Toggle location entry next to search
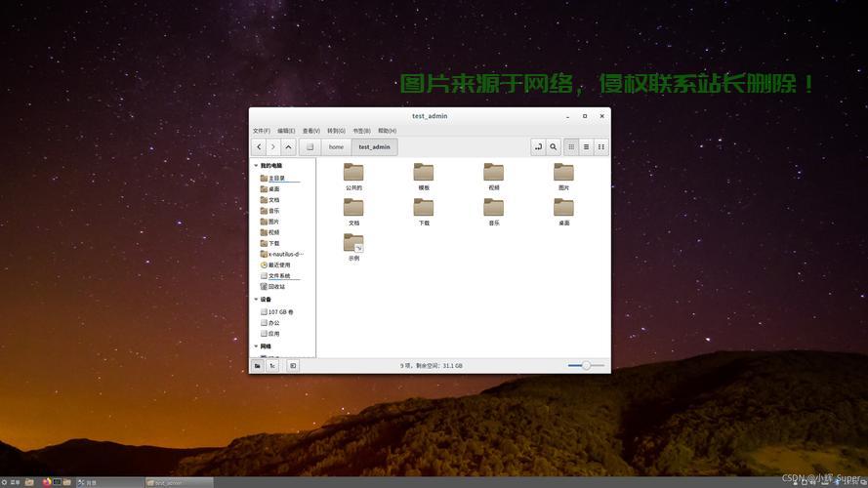 [538, 146]
